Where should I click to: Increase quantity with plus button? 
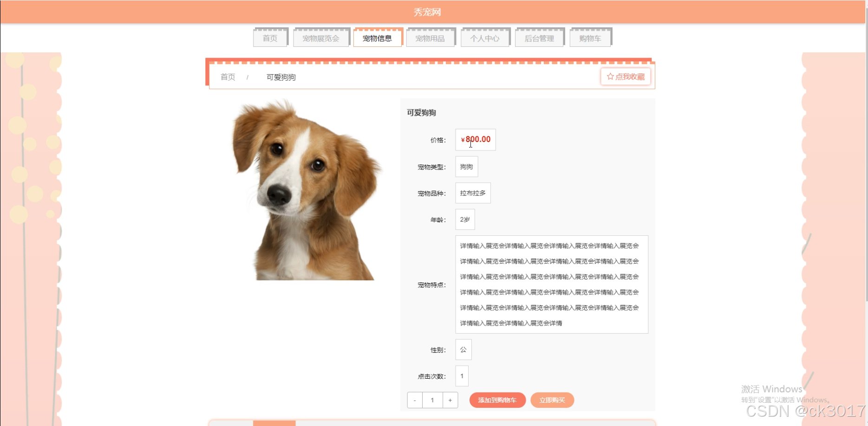coord(450,400)
